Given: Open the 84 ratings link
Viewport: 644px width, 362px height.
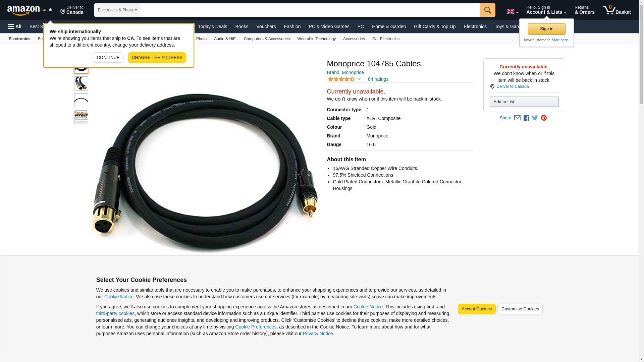Looking at the screenshot, I should pyautogui.click(x=378, y=79).
